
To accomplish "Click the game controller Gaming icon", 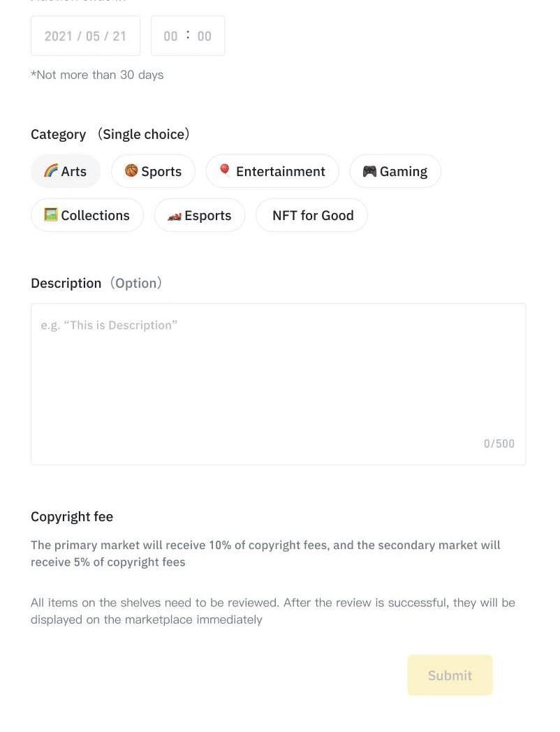I will (369, 171).
